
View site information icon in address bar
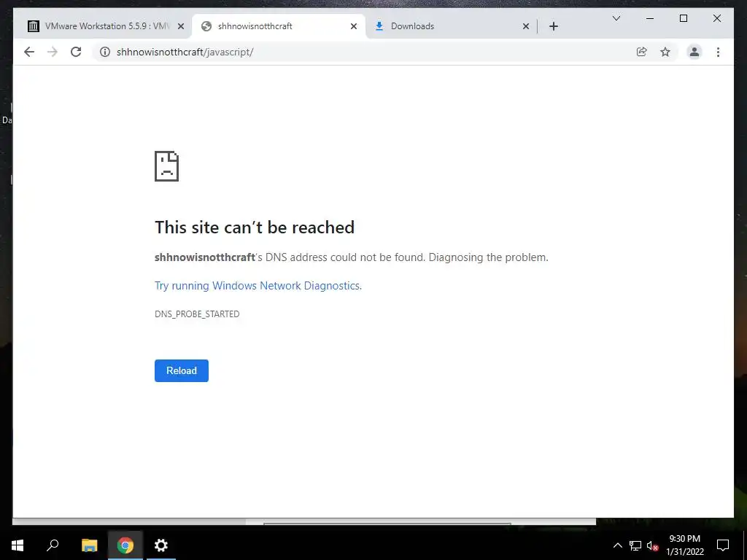pyautogui.click(x=105, y=52)
